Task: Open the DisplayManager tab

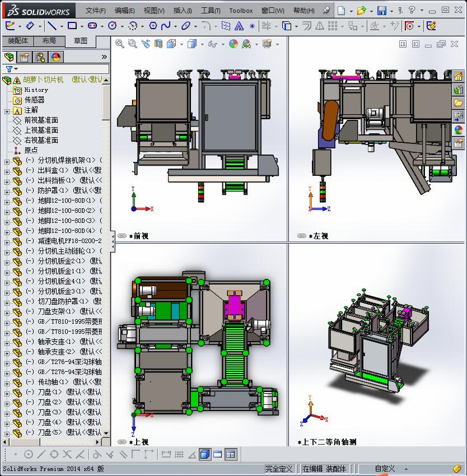Action: point(56,57)
